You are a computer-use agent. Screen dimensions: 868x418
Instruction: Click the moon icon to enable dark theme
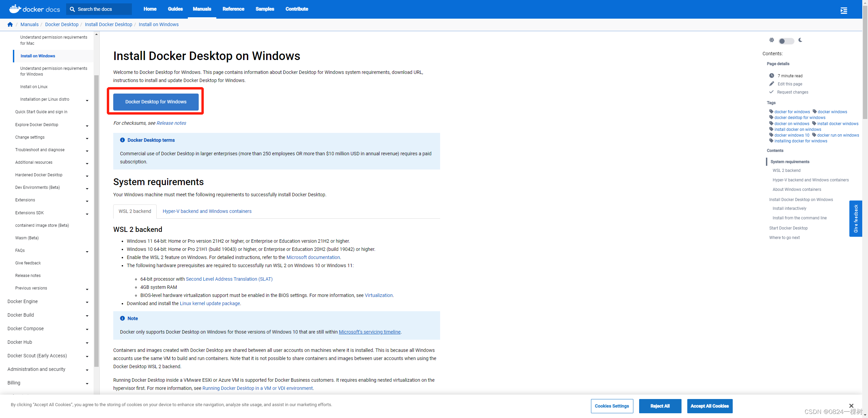click(x=800, y=40)
